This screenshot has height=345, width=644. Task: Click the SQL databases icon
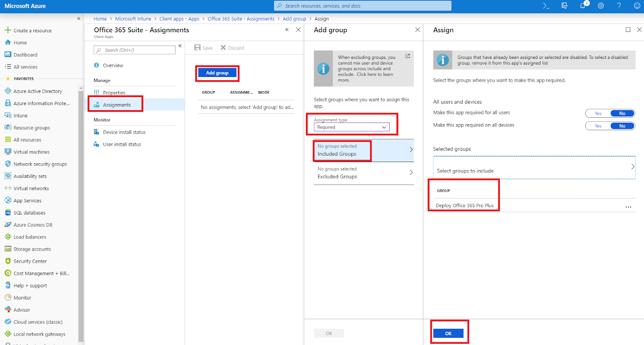click(x=8, y=212)
